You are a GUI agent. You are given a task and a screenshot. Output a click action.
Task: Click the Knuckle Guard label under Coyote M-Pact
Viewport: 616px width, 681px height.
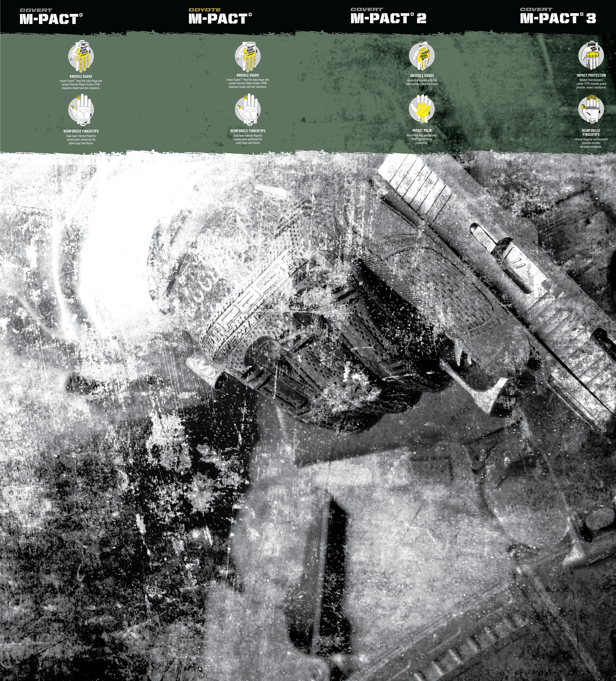coord(247,75)
